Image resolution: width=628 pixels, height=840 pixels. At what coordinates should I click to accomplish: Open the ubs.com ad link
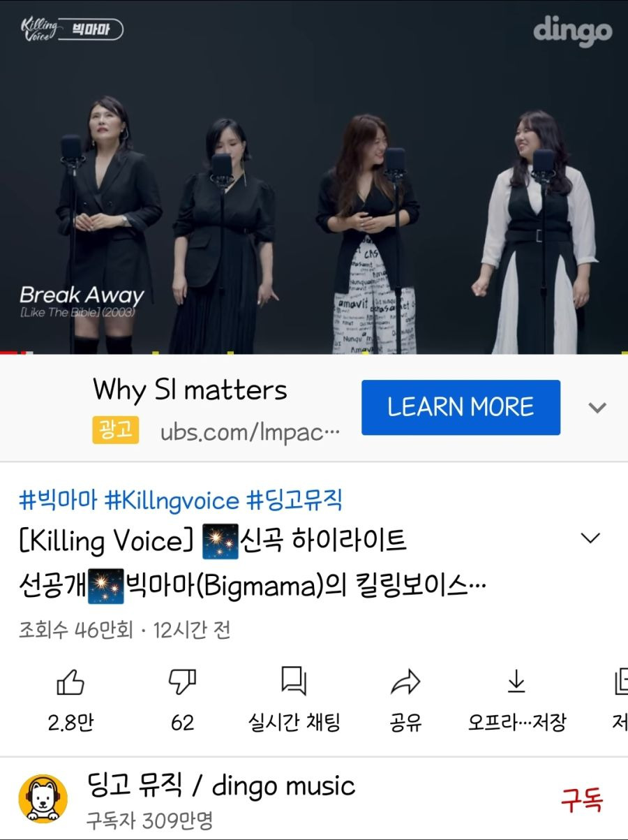pos(250,432)
